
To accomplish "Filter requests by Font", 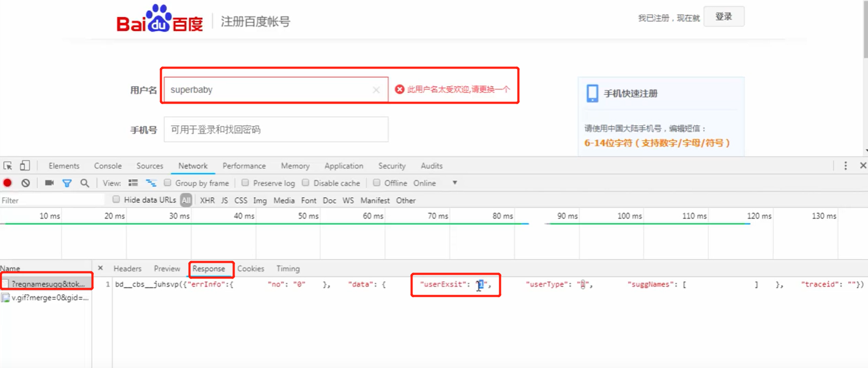I will click(309, 200).
